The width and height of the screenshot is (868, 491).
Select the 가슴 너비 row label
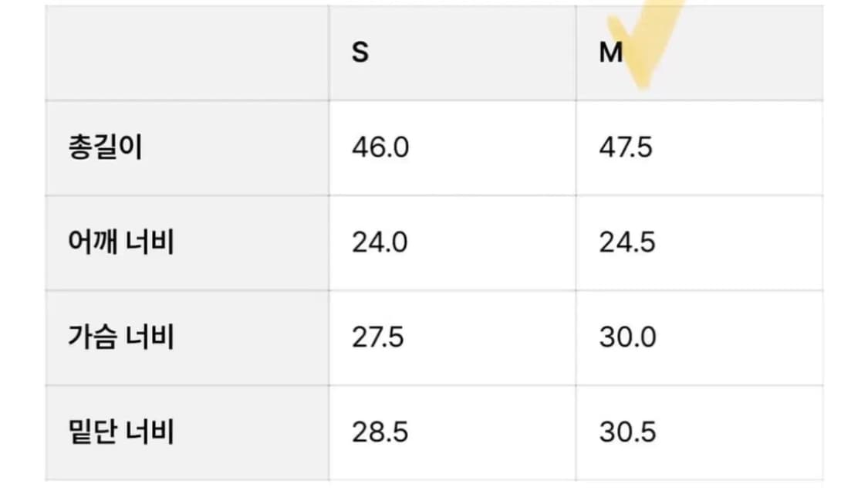coord(120,337)
